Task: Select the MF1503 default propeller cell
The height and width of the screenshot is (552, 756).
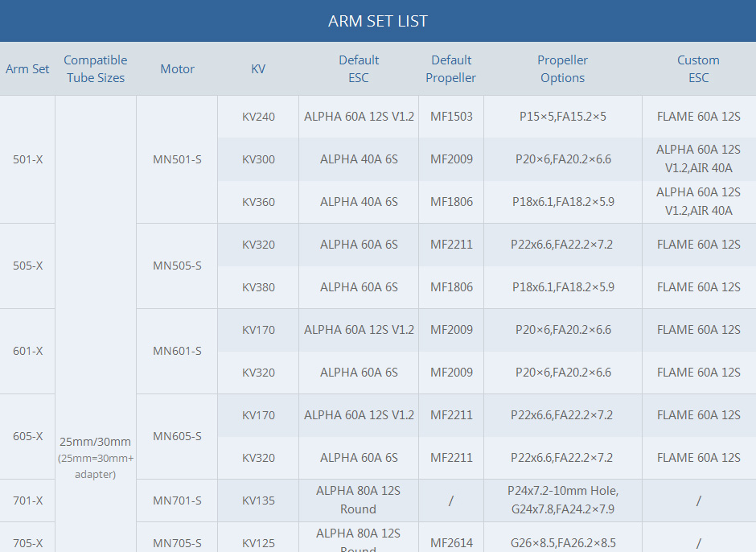Action: coord(451,117)
